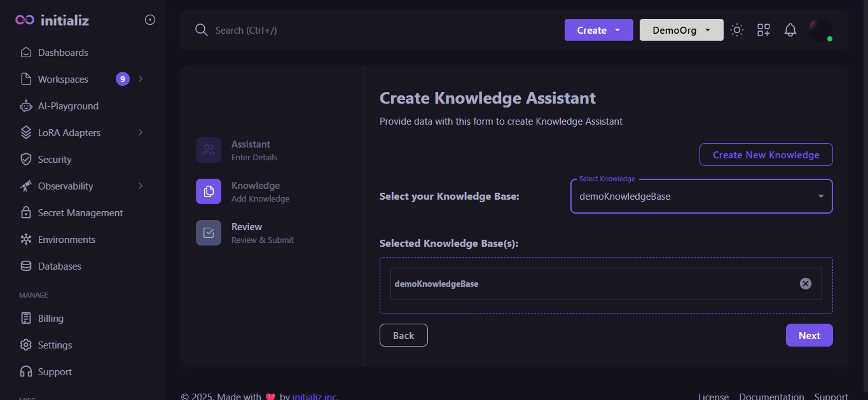This screenshot has width=868, height=400.
Task: Open AI-Playground from the sidebar
Action: click(68, 106)
